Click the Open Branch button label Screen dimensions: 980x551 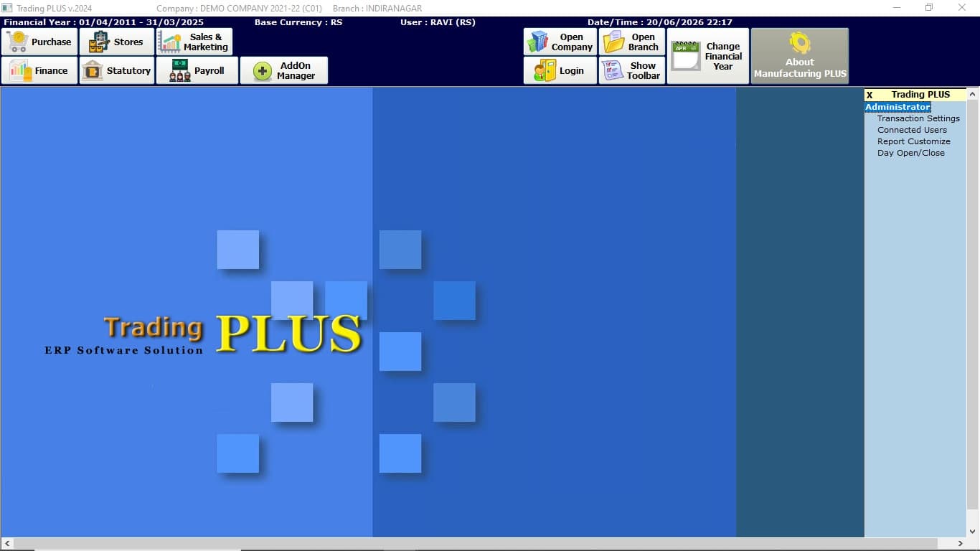click(x=644, y=42)
